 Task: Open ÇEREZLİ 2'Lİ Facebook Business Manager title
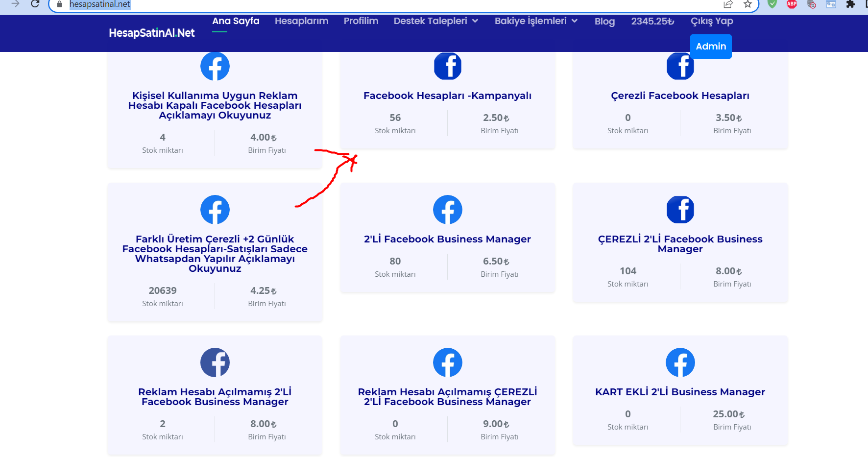tap(680, 244)
